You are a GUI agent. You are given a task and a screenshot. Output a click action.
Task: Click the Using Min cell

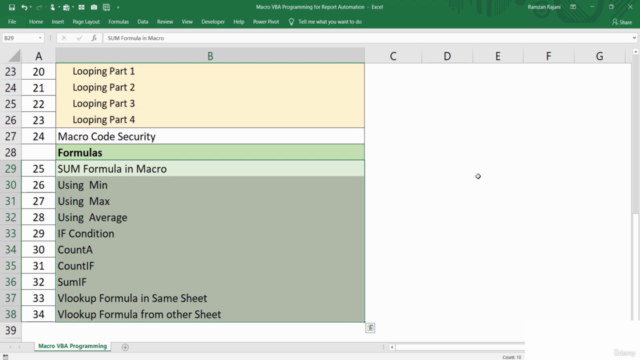(x=210, y=185)
